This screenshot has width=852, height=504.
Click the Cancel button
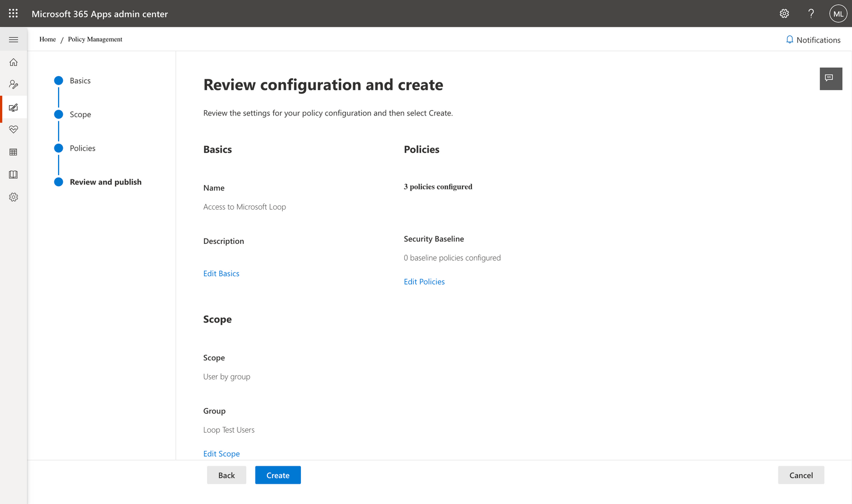click(801, 475)
